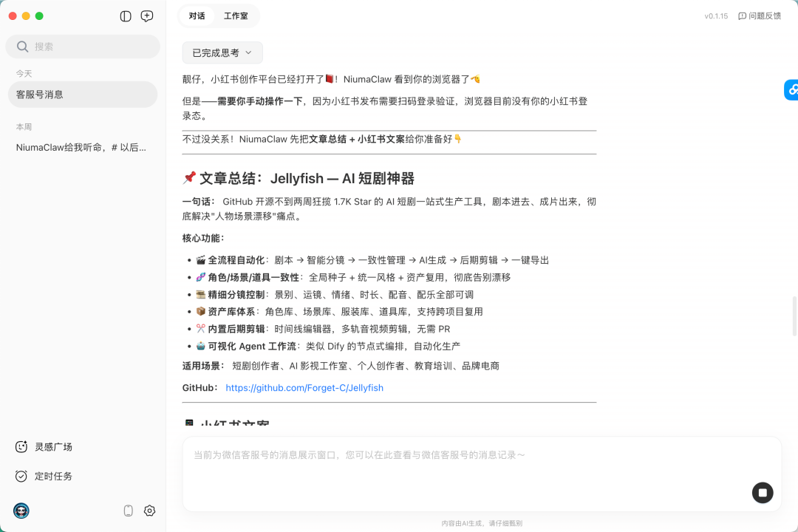
Task: Switch to the 对话 tab
Action: click(x=197, y=16)
